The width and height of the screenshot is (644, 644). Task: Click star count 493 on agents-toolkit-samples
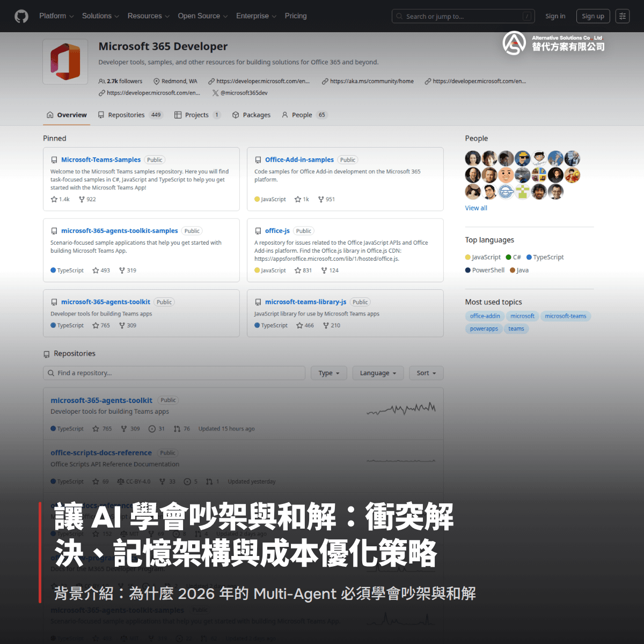coord(101,270)
